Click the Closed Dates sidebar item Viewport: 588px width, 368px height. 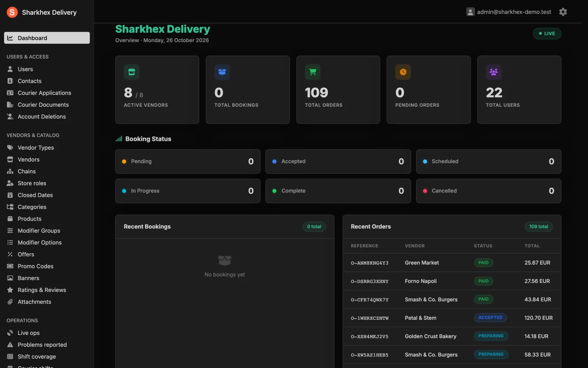[35, 195]
